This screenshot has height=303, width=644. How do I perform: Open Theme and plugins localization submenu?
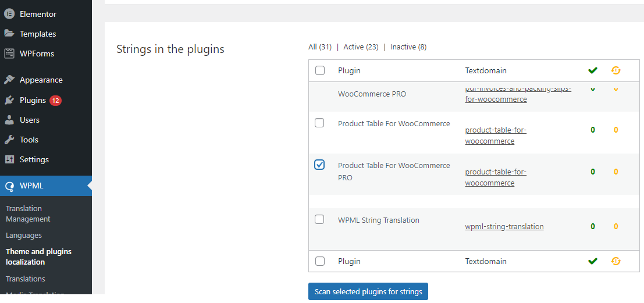[38, 256]
